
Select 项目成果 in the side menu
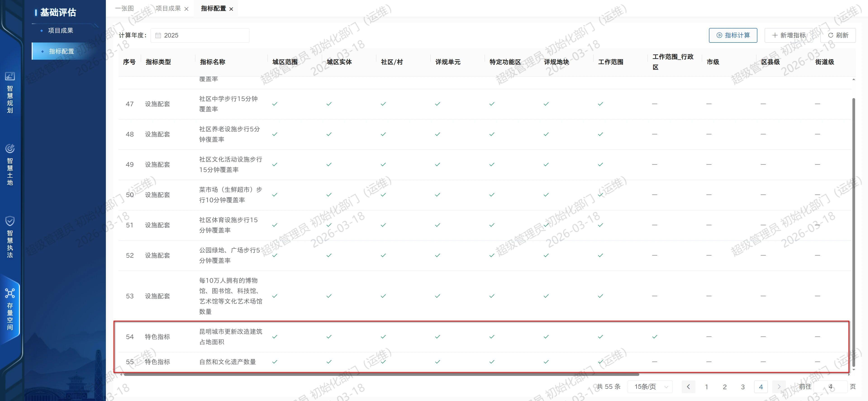61,31
